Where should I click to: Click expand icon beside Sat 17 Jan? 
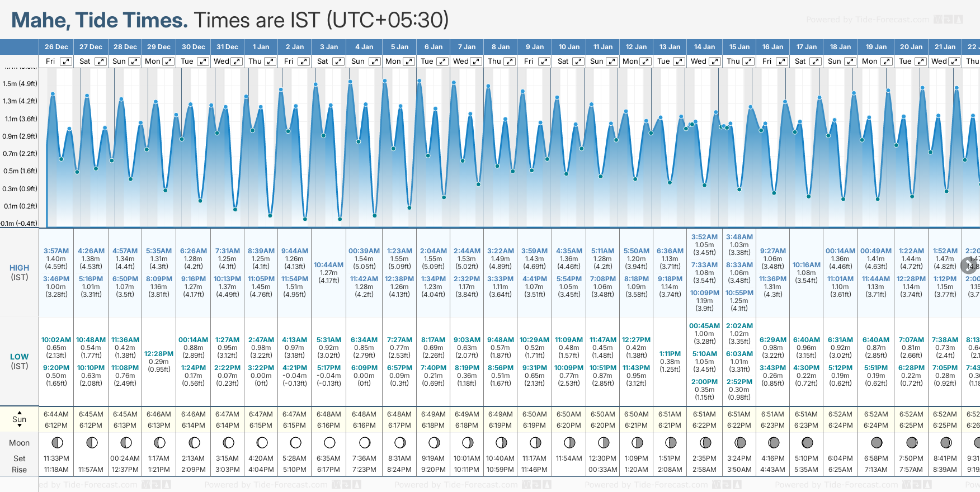click(816, 61)
